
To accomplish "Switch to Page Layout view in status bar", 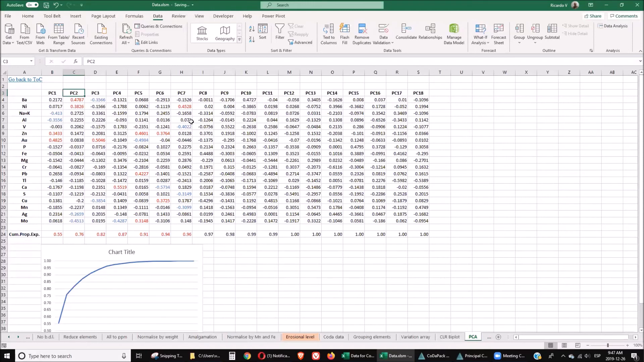I will coord(564,345).
